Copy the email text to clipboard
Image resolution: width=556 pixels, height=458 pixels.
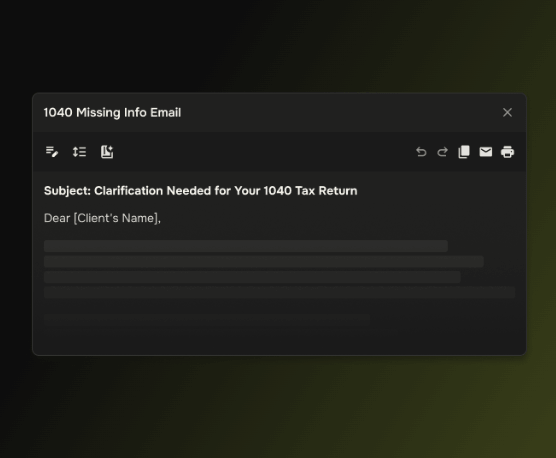point(464,152)
